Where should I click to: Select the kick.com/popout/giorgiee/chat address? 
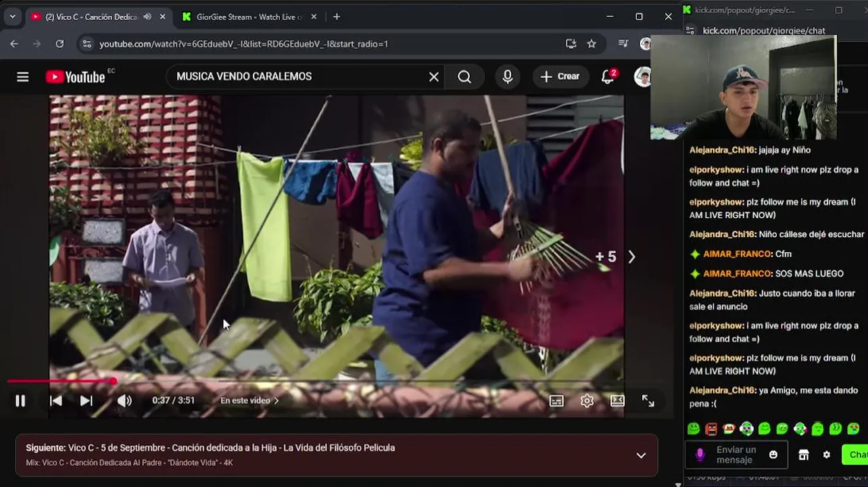click(x=764, y=30)
